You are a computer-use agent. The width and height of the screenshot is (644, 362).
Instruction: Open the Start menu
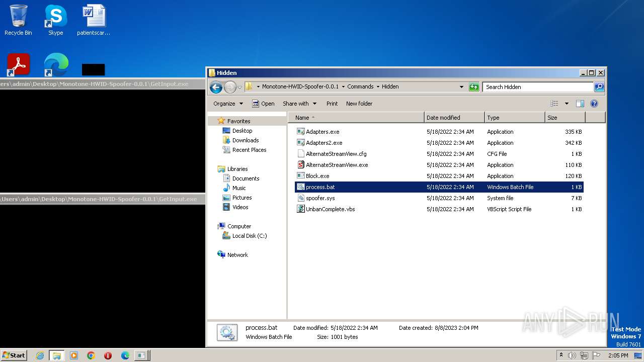pyautogui.click(x=14, y=355)
